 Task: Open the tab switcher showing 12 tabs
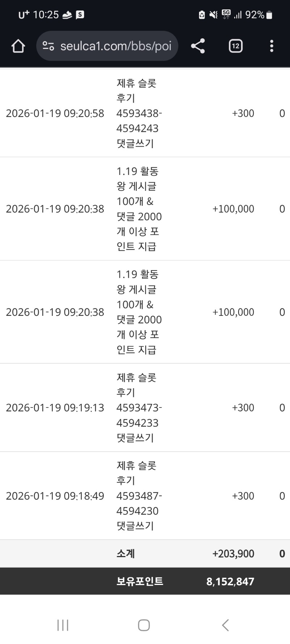click(x=236, y=46)
